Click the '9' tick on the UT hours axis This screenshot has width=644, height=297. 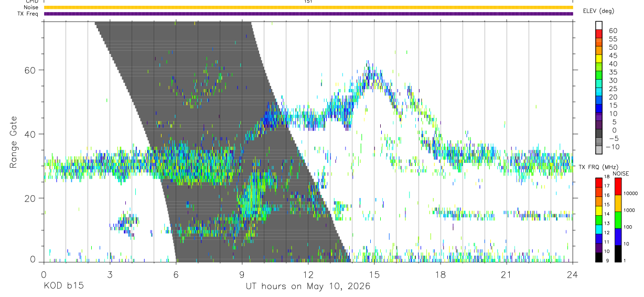pos(242,274)
